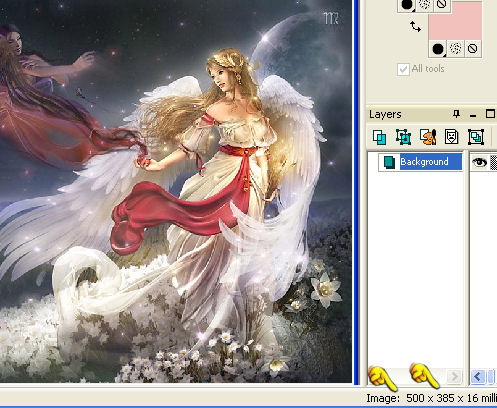Click layer list scrollbar right arrow
The image size is (497, 408).
pos(453,377)
